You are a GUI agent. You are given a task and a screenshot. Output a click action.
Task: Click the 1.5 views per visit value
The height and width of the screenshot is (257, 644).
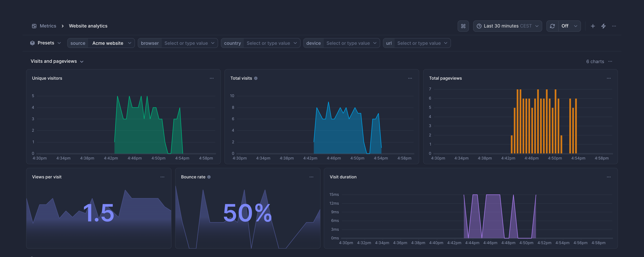98,213
